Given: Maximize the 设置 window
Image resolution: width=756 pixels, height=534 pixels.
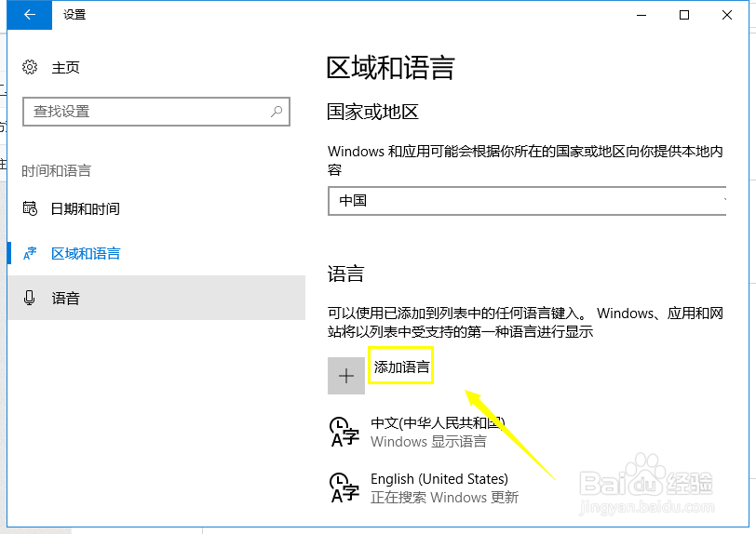Looking at the screenshot, I should click(684, 15).
